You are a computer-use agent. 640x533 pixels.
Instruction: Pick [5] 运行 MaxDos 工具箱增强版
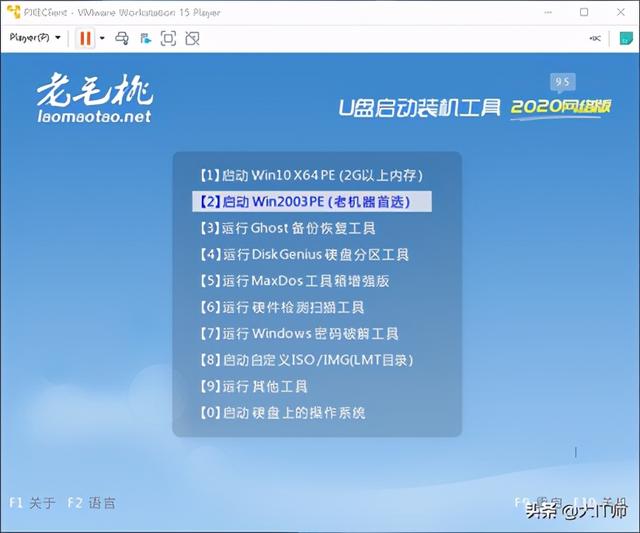pyautogui.click(x=294, y=281)
